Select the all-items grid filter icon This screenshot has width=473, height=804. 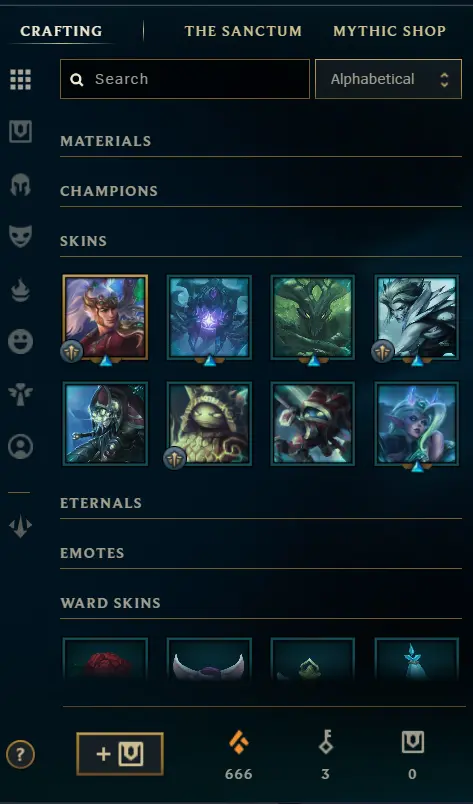21,79
